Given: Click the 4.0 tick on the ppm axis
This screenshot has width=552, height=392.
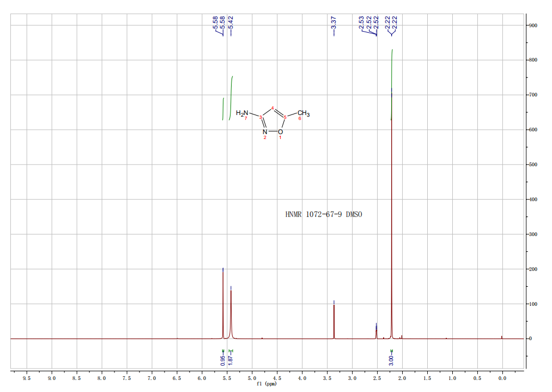Looking at the screenshot, I should [302, 377].
